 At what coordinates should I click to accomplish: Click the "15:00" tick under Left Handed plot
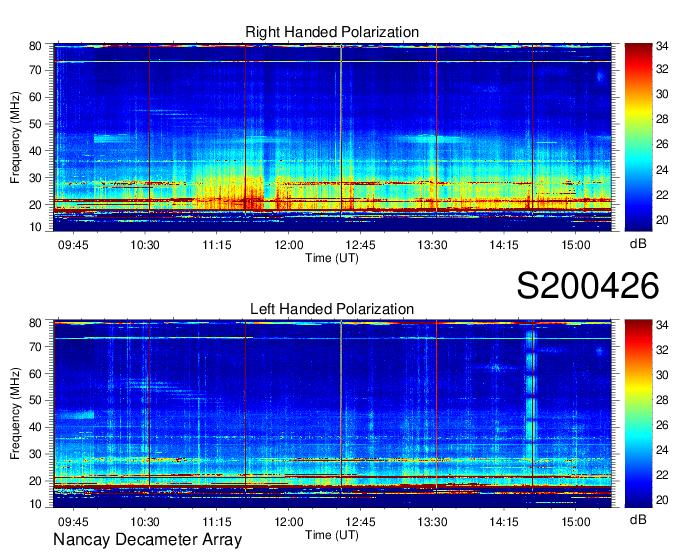point(576,522)
